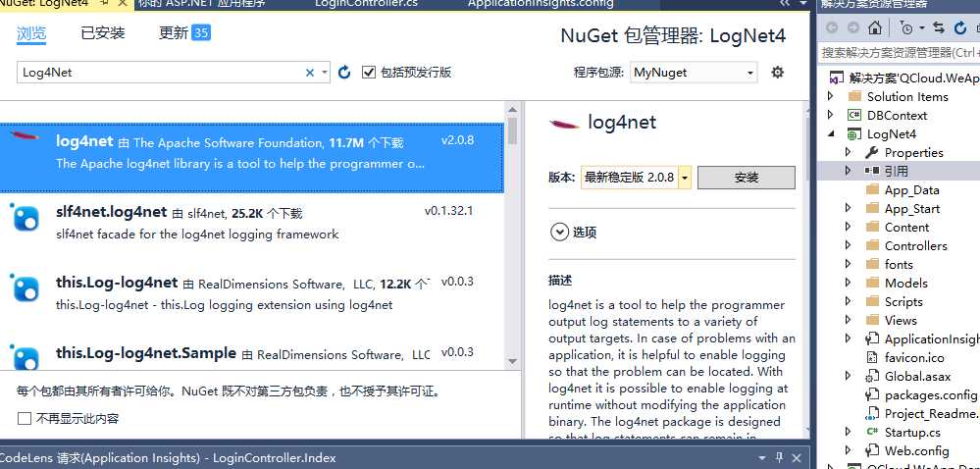980x469 pixels.
Task: Open the pending changes filter dropdown arrow
Action: (x=920, y=28)
